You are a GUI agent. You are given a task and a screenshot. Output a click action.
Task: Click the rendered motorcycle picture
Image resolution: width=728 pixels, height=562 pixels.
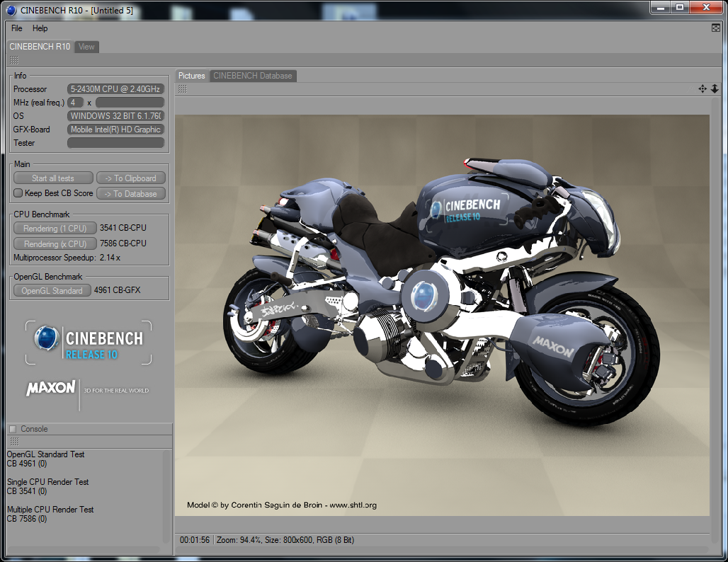(442, 316)
